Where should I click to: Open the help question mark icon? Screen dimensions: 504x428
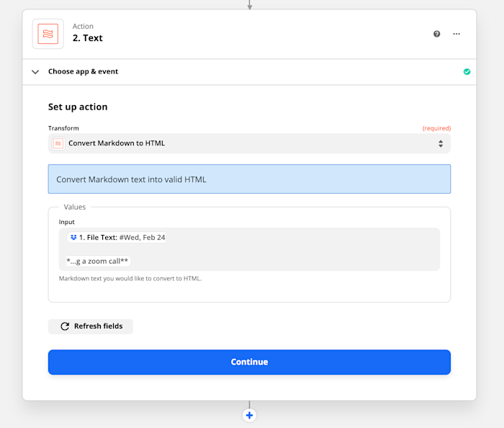coord(436,34)
